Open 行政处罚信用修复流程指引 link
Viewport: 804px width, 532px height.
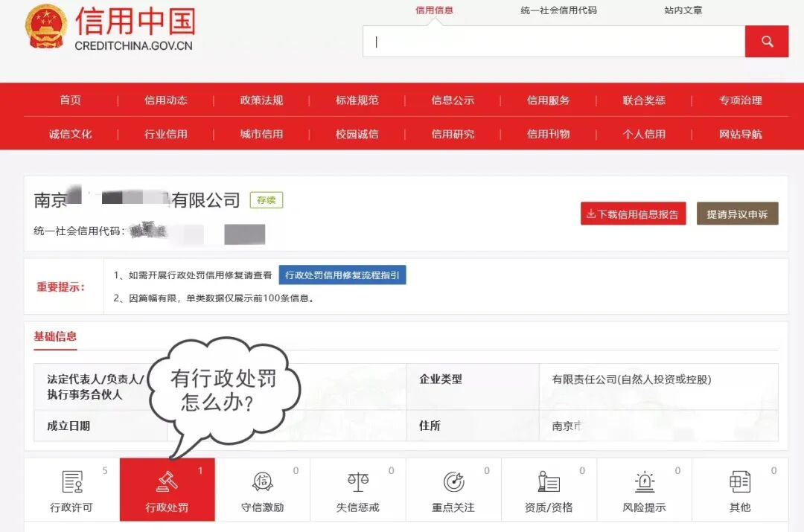point(342,275)
